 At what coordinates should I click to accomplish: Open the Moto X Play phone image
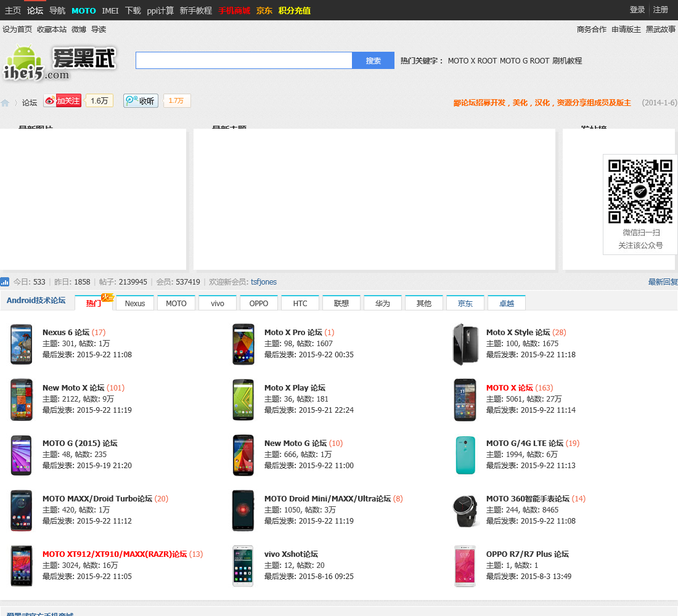coord(243,399)
